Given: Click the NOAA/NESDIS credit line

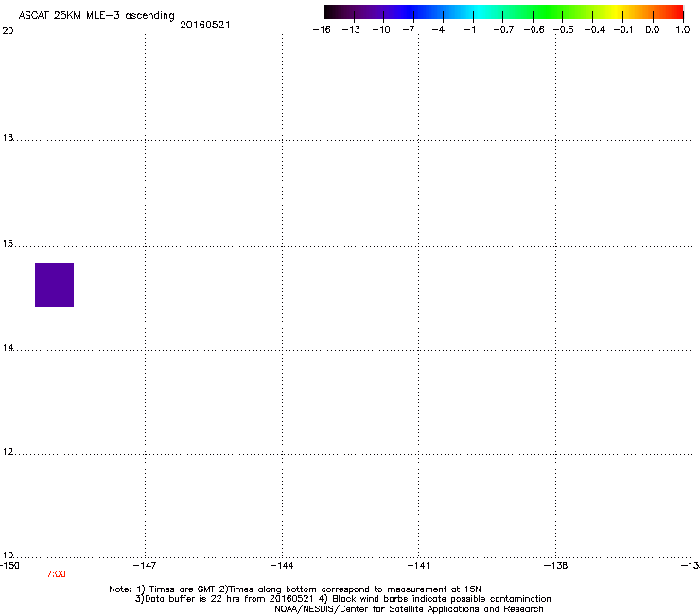Looking at the screenshot, I should pos(409,609).
